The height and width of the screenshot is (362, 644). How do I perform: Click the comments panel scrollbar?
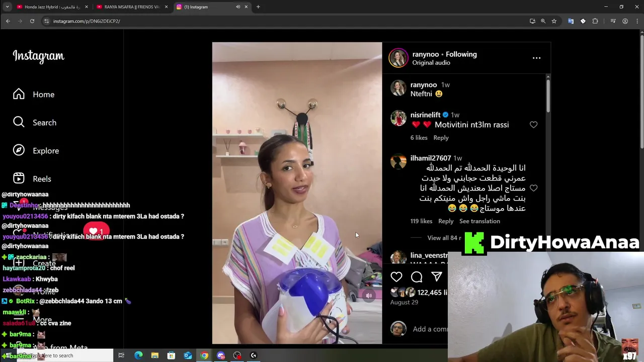click(x=548, y=96)
